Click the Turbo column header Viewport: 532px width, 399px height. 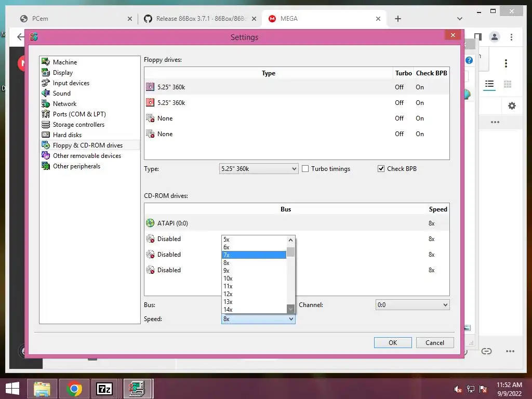coord(403,73)
